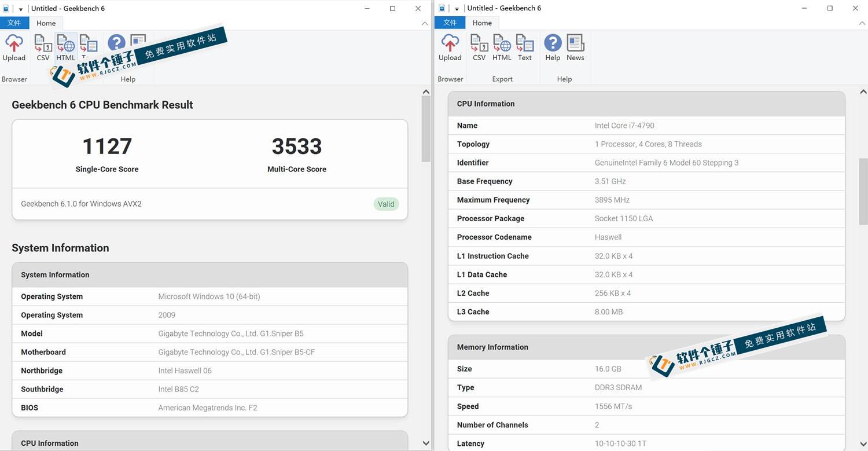Export CSV in right Geekbench window
The height and width of the screenshot is (451, 868).
coord(479,47)
